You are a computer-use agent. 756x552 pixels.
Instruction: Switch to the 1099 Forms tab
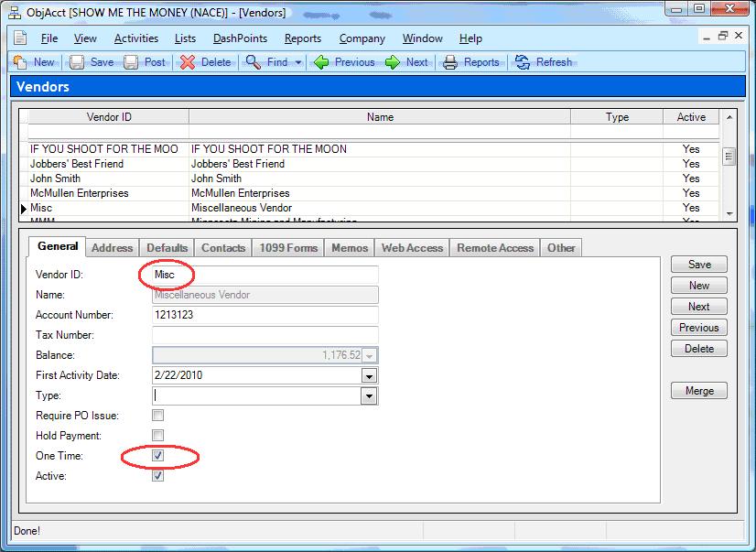pyautogui.click(x=288, y=248)
